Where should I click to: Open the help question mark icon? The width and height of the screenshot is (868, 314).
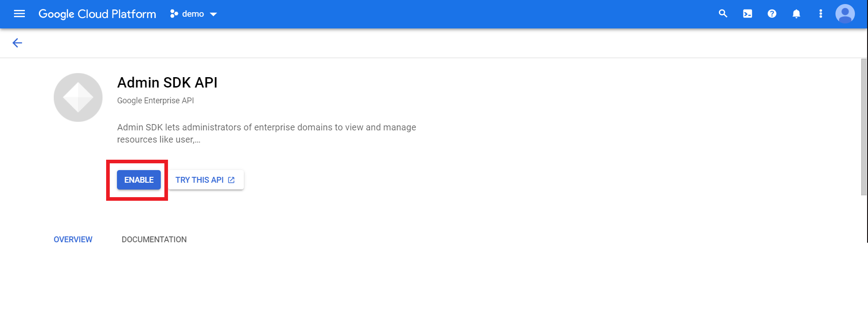(772, 14)
